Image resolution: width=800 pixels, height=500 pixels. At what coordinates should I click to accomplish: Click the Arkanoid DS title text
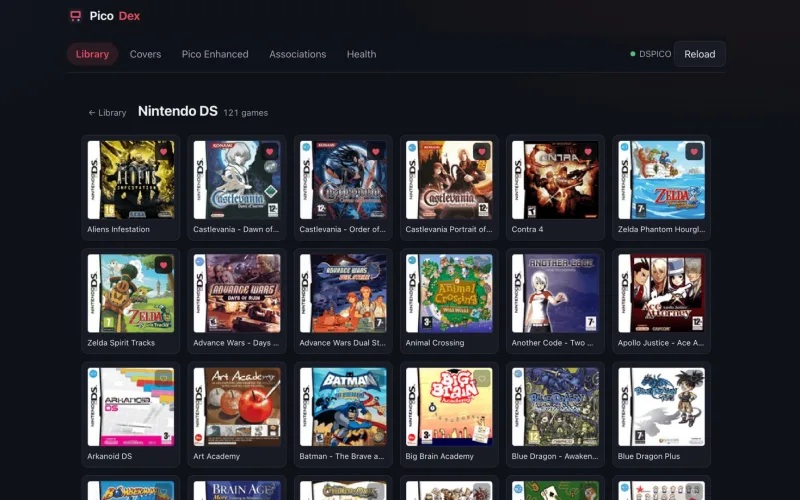click(110, 456)
